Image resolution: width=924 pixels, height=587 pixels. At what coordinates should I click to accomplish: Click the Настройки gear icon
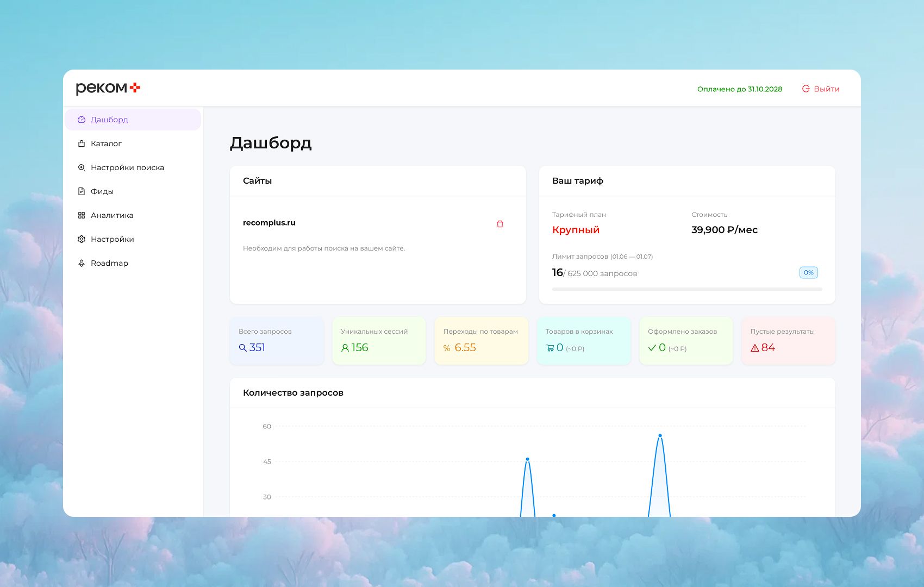[x=82, y=239]
